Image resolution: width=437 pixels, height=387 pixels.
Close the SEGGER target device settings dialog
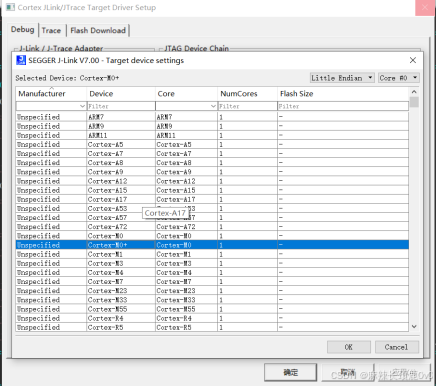(x=413, y=60)
